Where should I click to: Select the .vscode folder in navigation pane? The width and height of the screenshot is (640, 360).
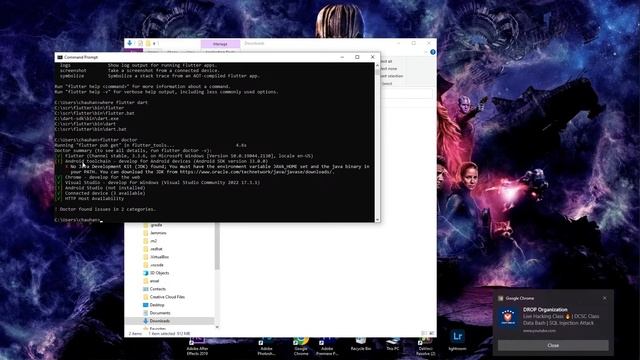click(156, 265)
